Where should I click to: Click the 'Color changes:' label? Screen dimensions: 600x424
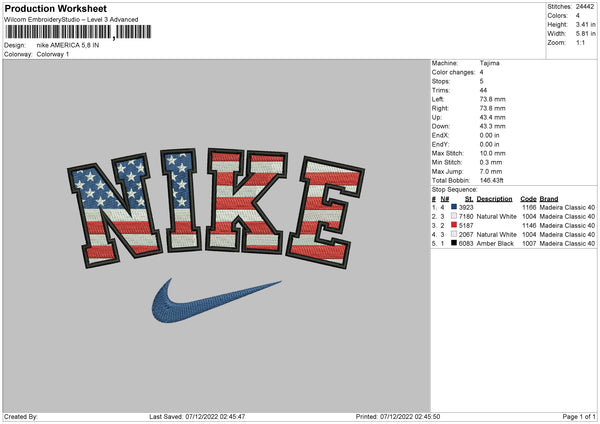click(453, 72)
